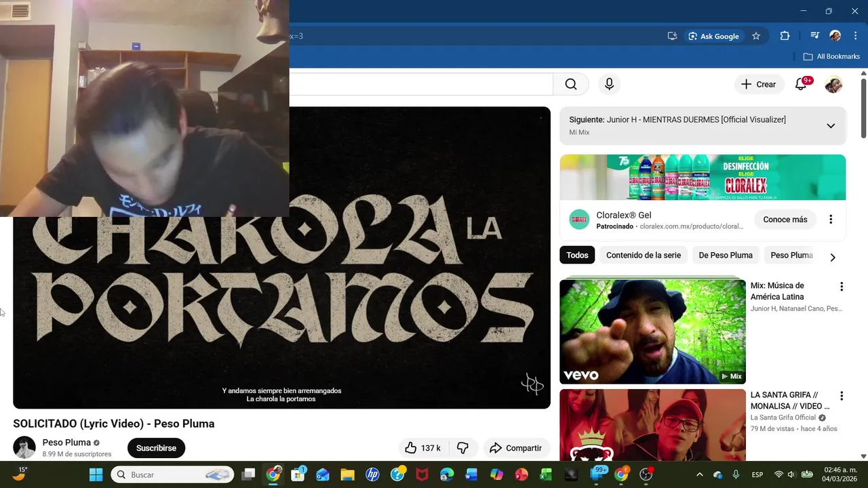Select the Contenido de la serie chip
This screenshot has width=868, height=488.
pos(644,255)
